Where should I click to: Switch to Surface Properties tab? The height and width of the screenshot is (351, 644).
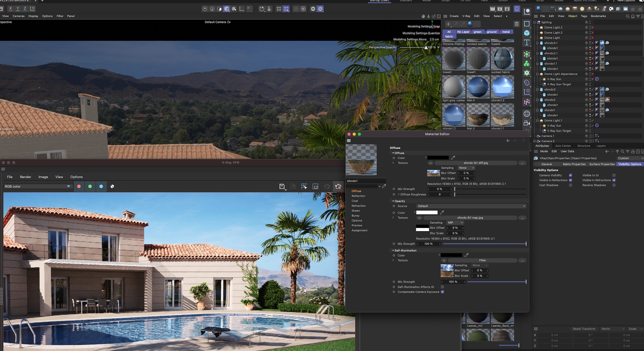(602, 164)
